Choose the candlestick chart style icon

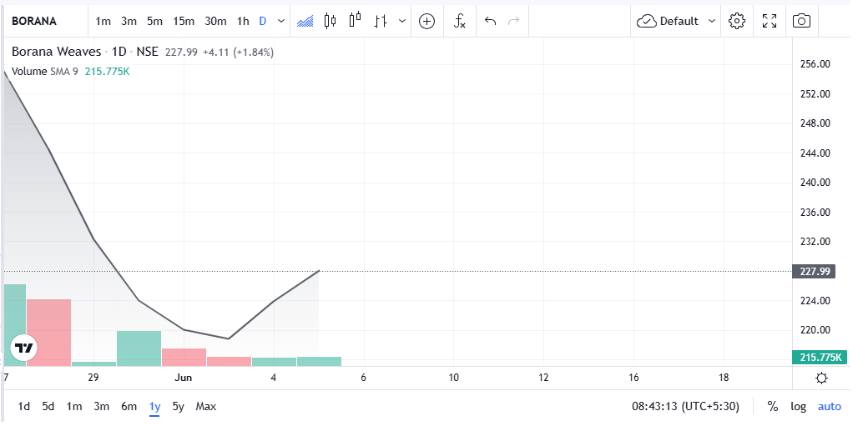[331, 21]
